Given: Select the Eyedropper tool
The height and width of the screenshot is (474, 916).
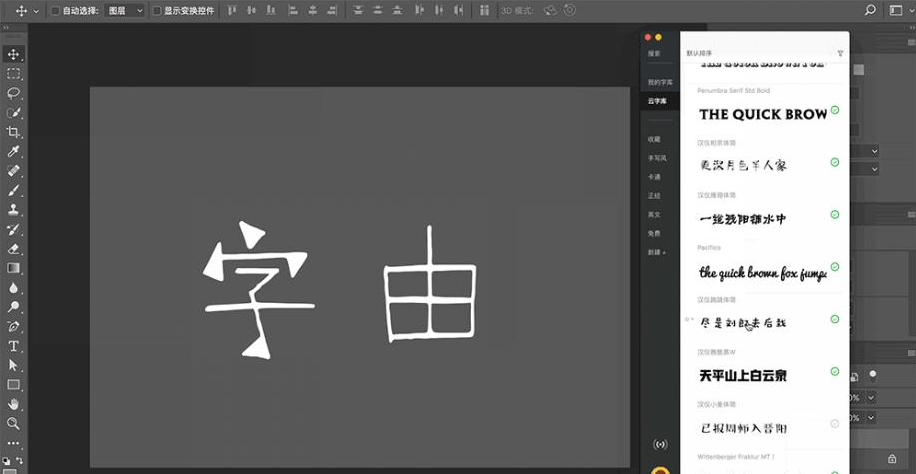Looking at the screenshot, I should [x=13, y=151].
